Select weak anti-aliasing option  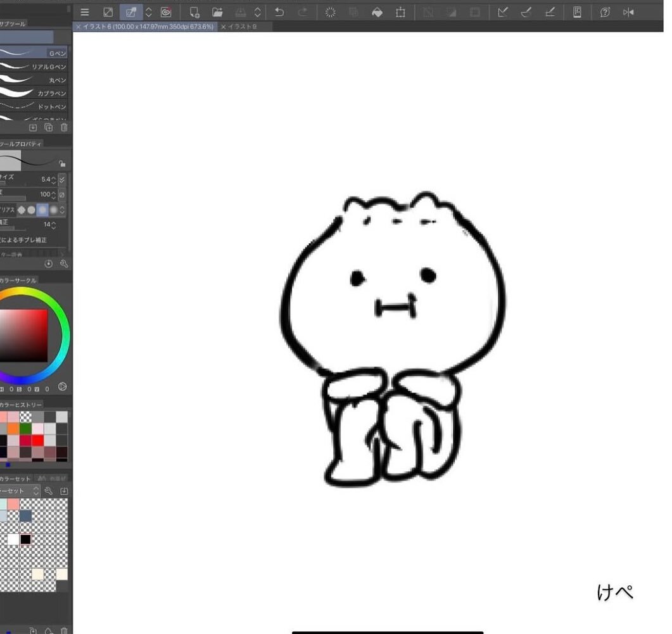tap(31, 210)
